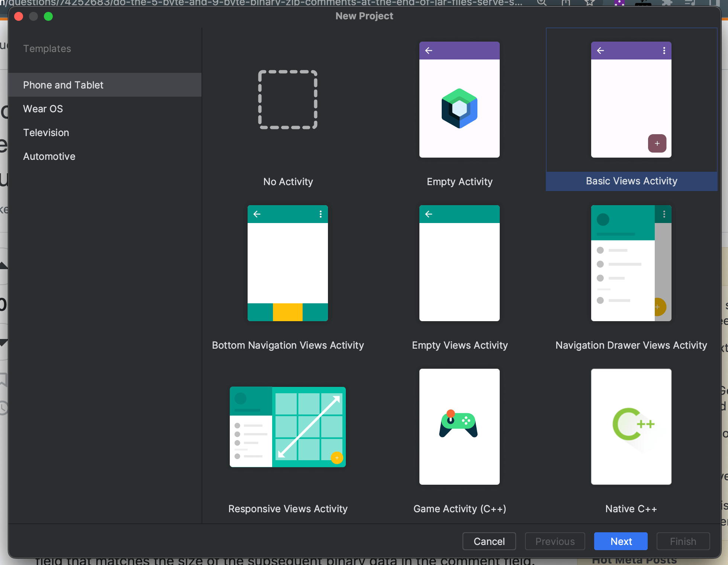Show Automotive templates
728x565 pixels.
tap(49, 156)
